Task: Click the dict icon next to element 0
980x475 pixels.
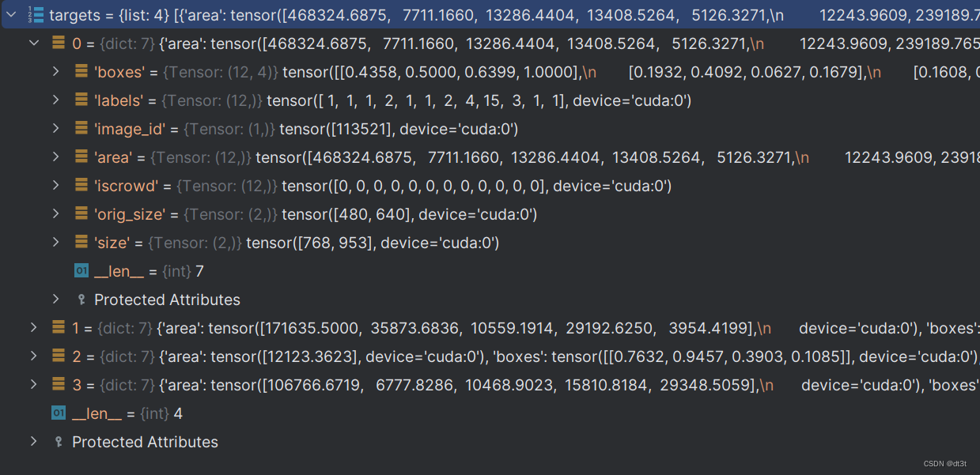Action: [x=59, y=43]
